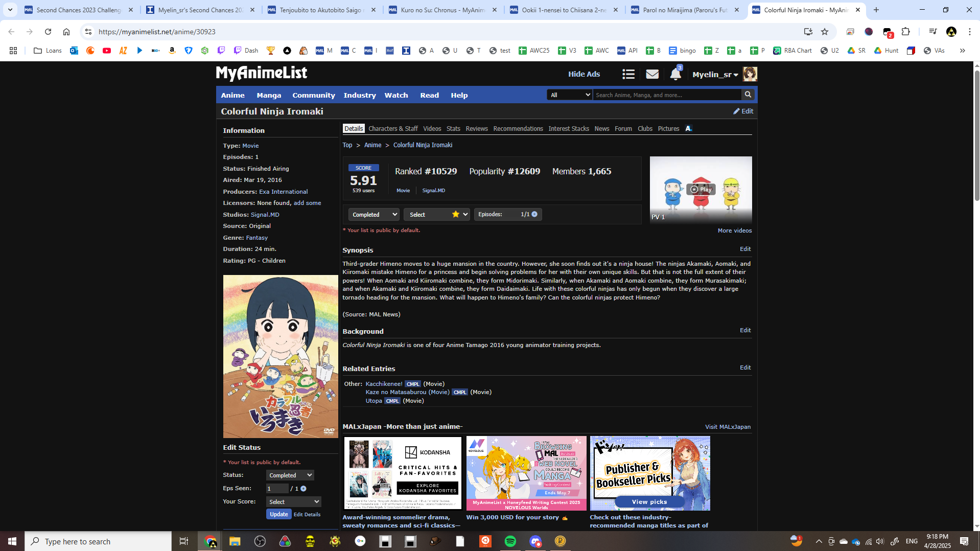This screenshot has width=980, height=551.
Task: Click the page vertical scrollbar
Action: [x=977, y=135]
